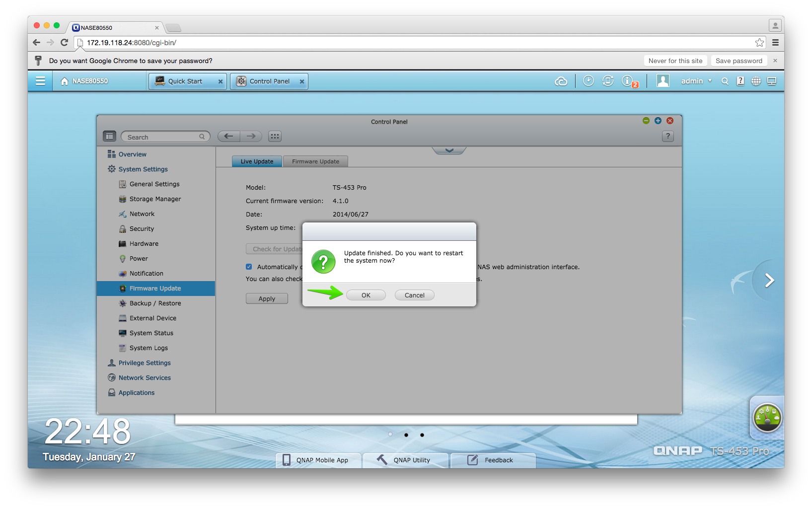
Task: Go back in Control Panel navigation
Action: (229, 136)
